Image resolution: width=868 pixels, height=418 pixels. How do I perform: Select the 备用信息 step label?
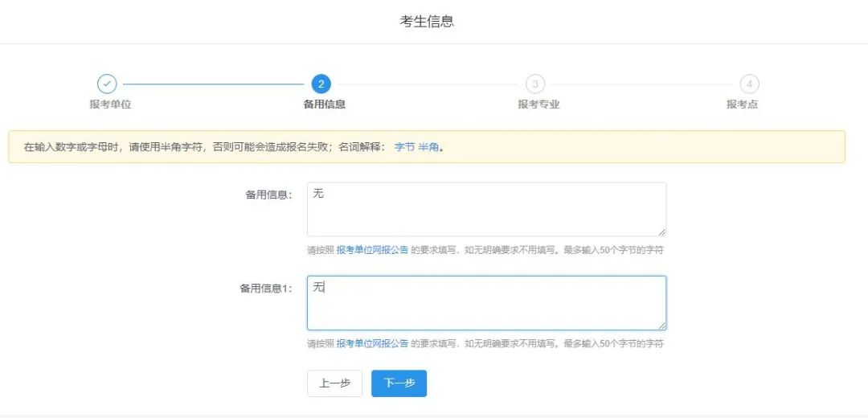[324, 104]
